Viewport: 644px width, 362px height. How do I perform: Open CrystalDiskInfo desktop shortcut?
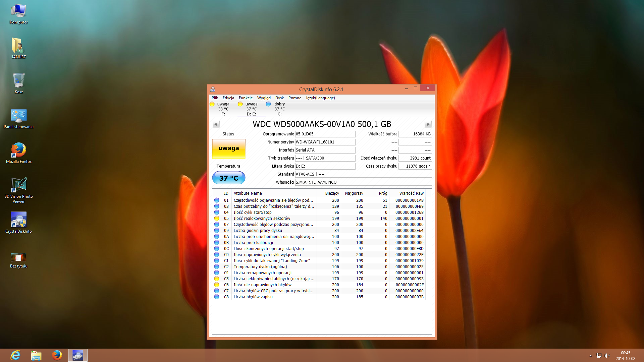[x=18, y=223]
